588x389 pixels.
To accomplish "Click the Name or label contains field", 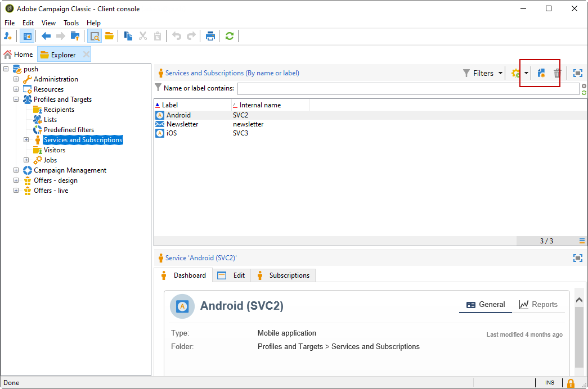I will 409,89.
